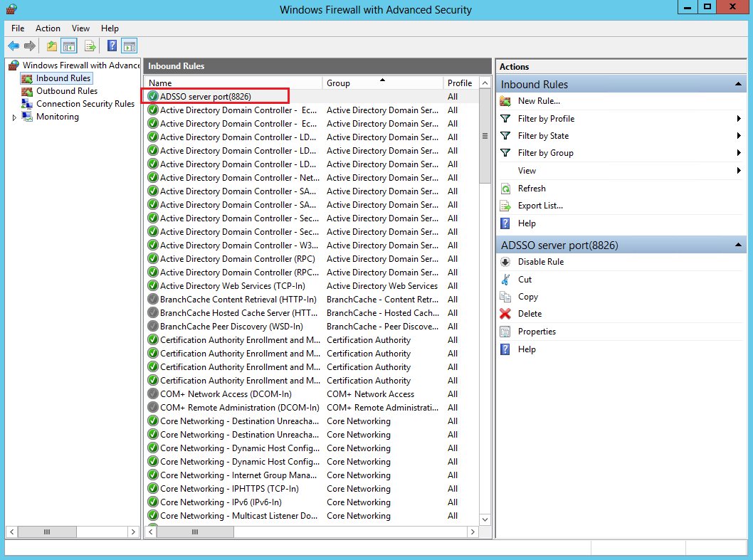
Task: Open the View submenu arrow in Actions
Action: point(739,171)
